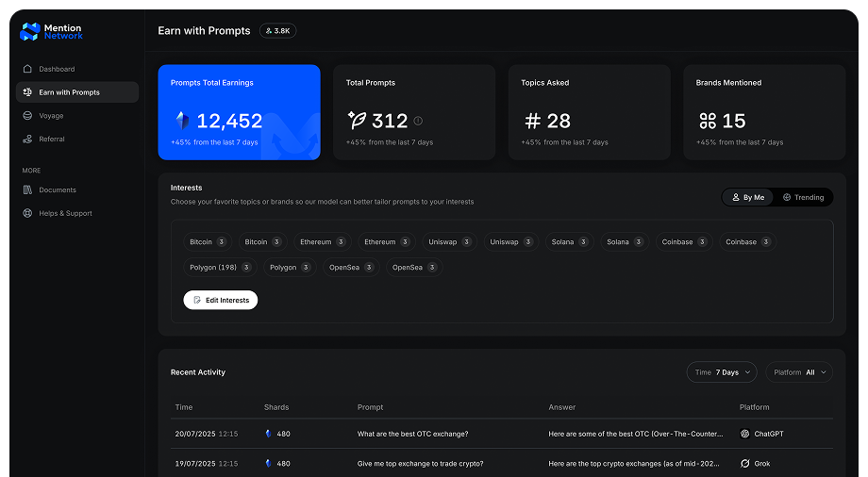The height and width of the screenshot is (477, 868).
Task: Click the info icon beside 312
Action: [x=418, y=121]
